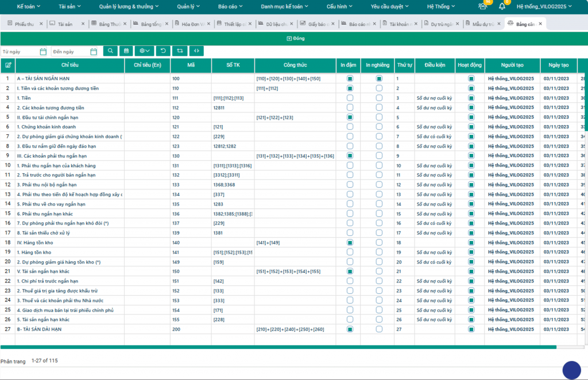
Task: Click the search magnifier button
Action: (x=111, y=51)
